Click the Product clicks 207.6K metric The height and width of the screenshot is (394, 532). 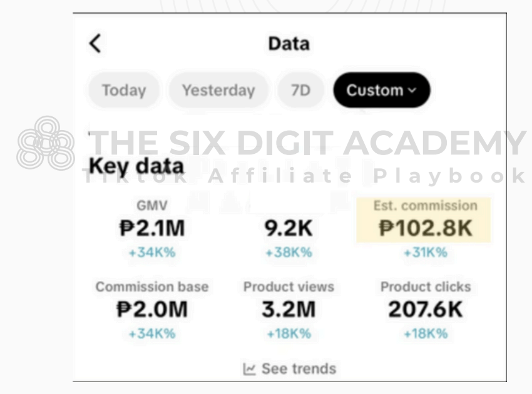click(426, 309)
